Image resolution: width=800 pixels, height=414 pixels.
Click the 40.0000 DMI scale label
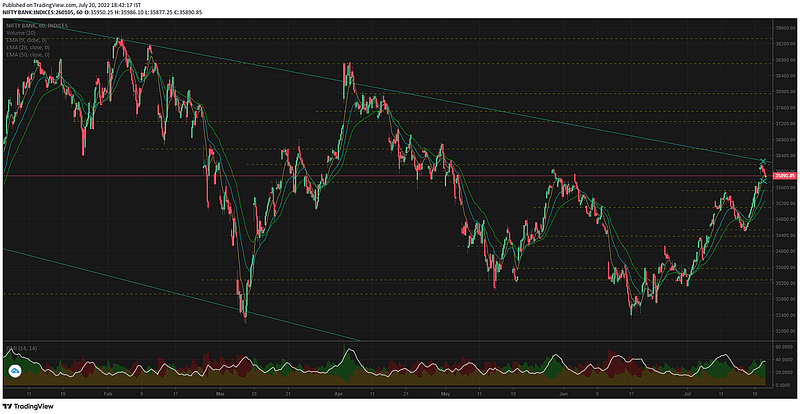[x=785, y=359]
